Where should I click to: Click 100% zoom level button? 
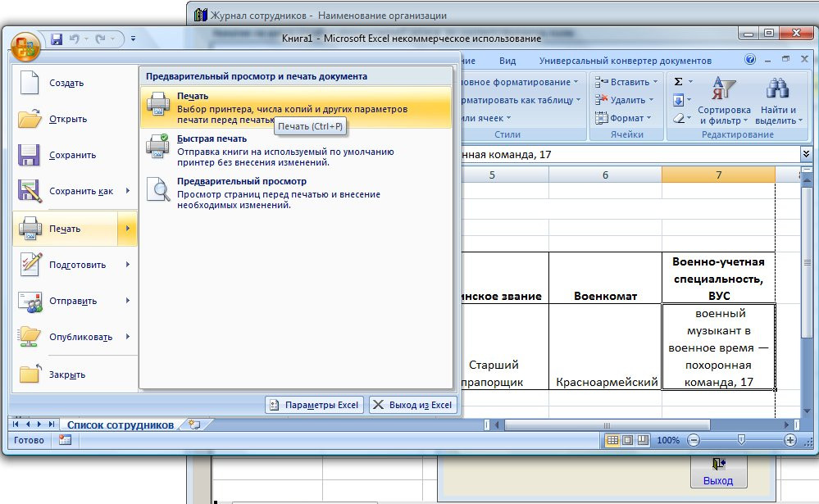668,440
